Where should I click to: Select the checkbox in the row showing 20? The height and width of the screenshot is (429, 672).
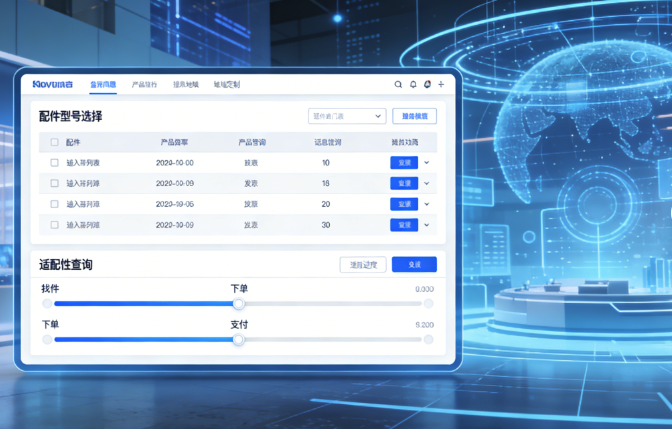(x=55, y=204)
